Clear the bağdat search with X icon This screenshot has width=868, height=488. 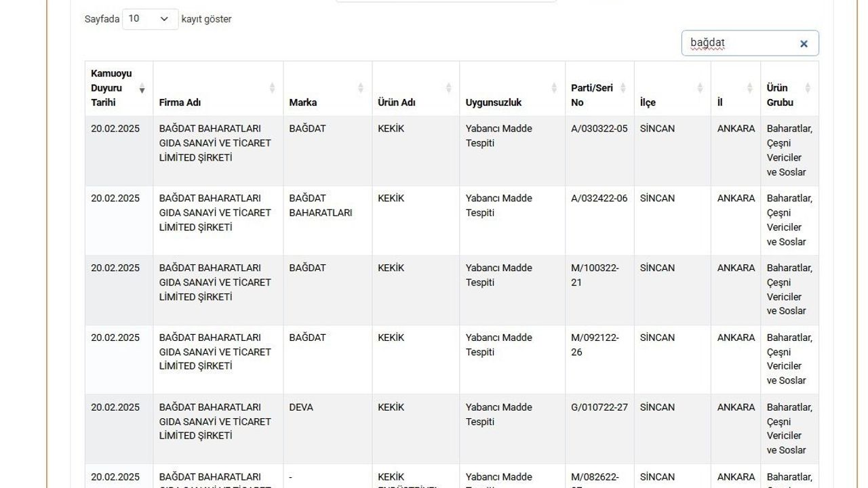[804, 44]
